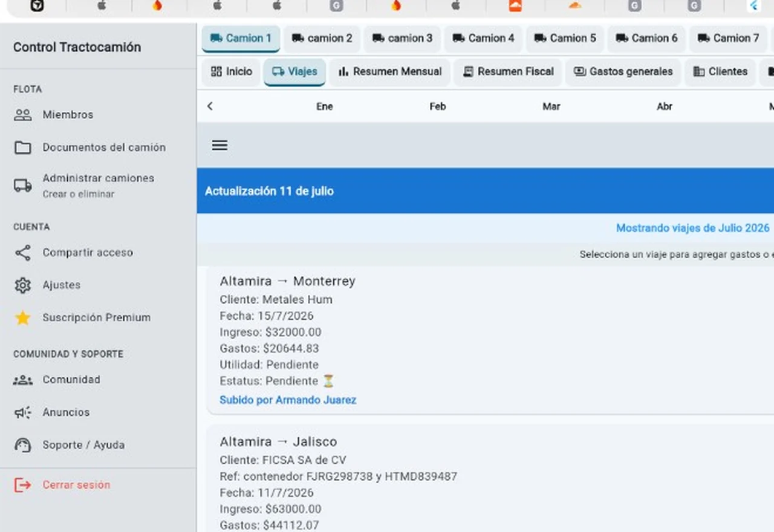Switch to Camion 7 tab
774x532 pixels.
point(728,38)
